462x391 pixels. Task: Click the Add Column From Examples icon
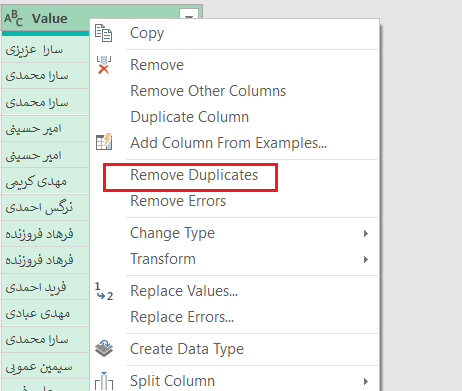coord(104,142)
